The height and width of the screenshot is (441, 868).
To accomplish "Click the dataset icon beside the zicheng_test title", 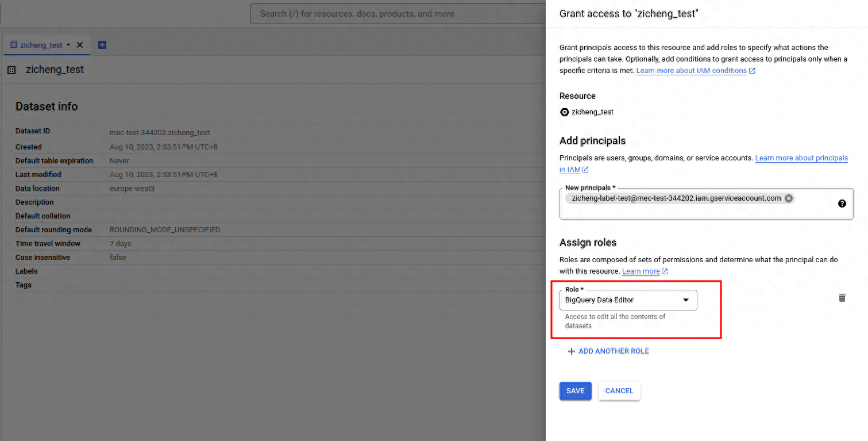I will pyautogui.click(x=11, y=70).
